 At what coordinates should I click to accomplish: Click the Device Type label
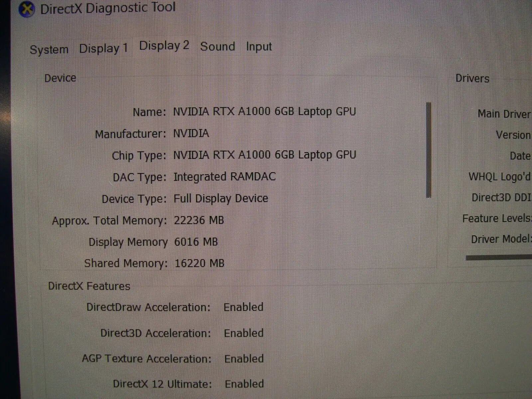(x=134, y=199)
